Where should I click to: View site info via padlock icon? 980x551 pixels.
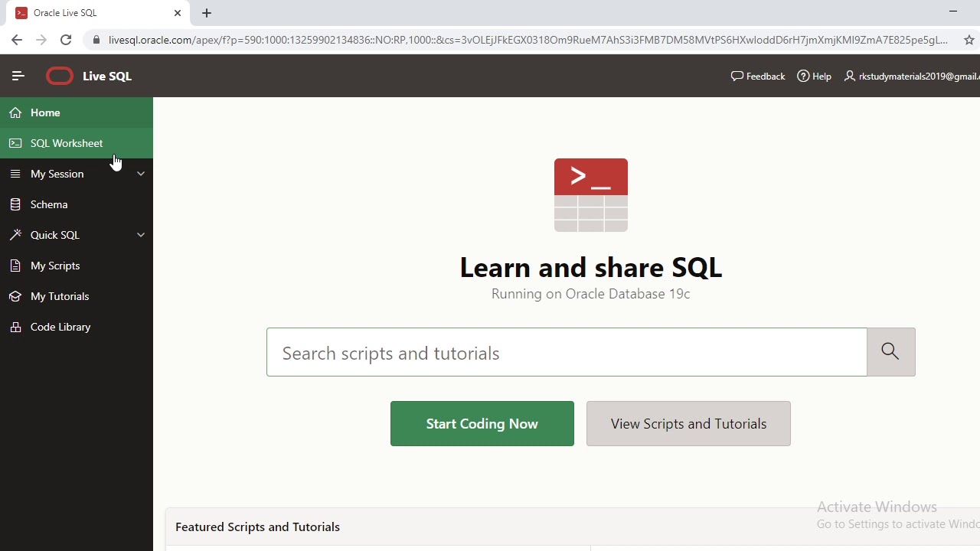pyautogui.click(x=96, y=40)
